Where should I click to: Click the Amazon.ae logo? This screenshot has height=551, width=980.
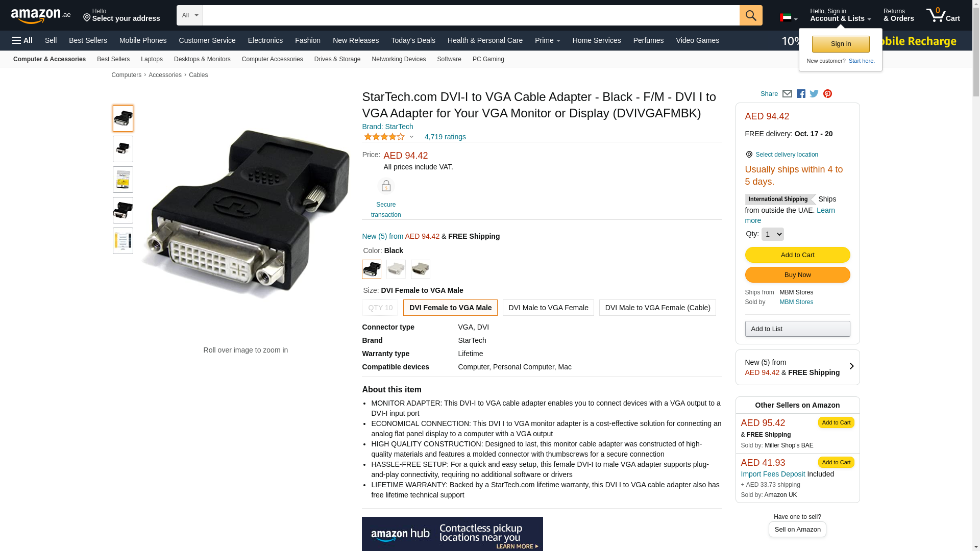(x=41, y=16)
